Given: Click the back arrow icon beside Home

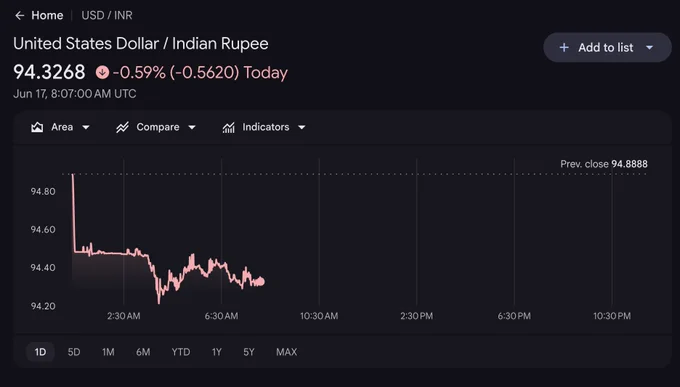Looking at the screenshot, I should point(19,16).
